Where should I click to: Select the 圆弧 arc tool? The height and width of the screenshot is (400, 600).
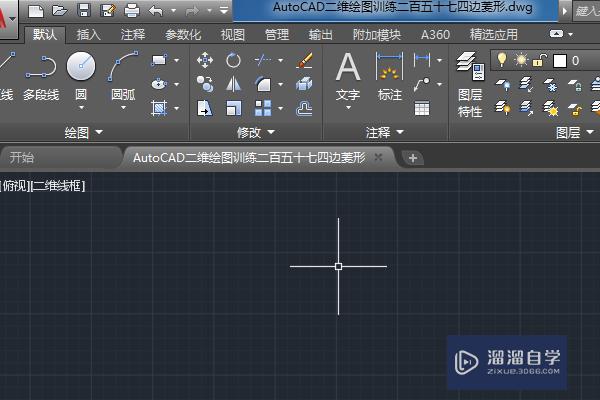[123, 75]
